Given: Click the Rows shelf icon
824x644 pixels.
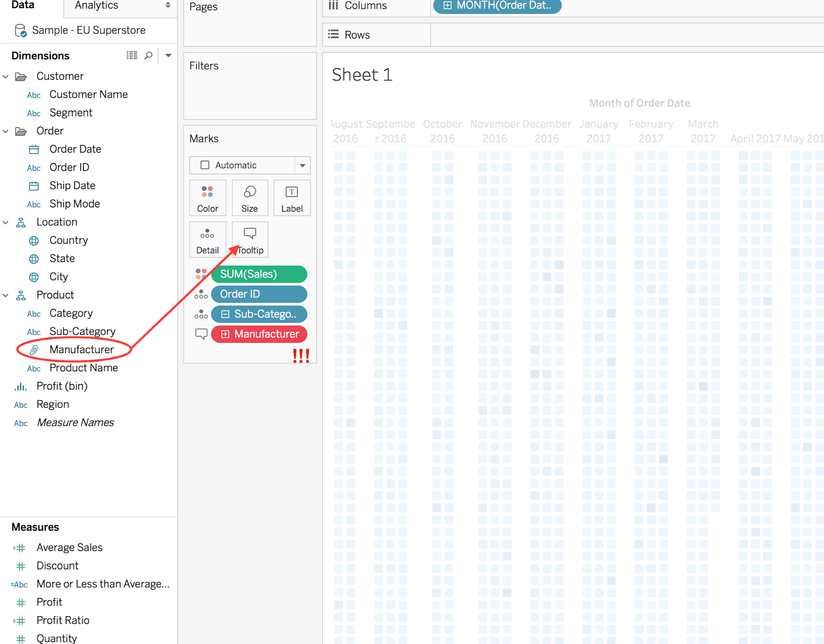Looking at the screenshot, I should click(x=334, y=34).
